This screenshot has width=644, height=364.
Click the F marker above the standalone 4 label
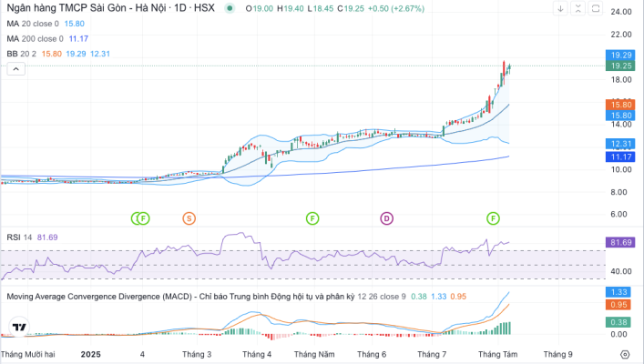click(x=143, y=218)
